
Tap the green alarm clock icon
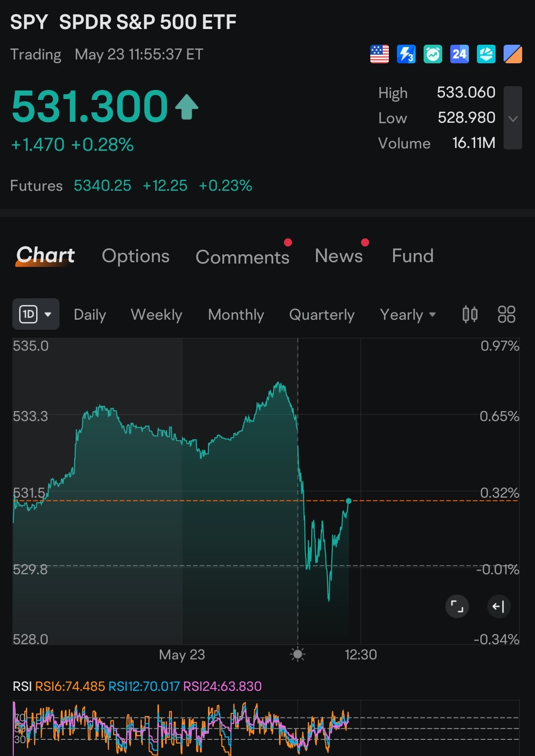[433, 54]
